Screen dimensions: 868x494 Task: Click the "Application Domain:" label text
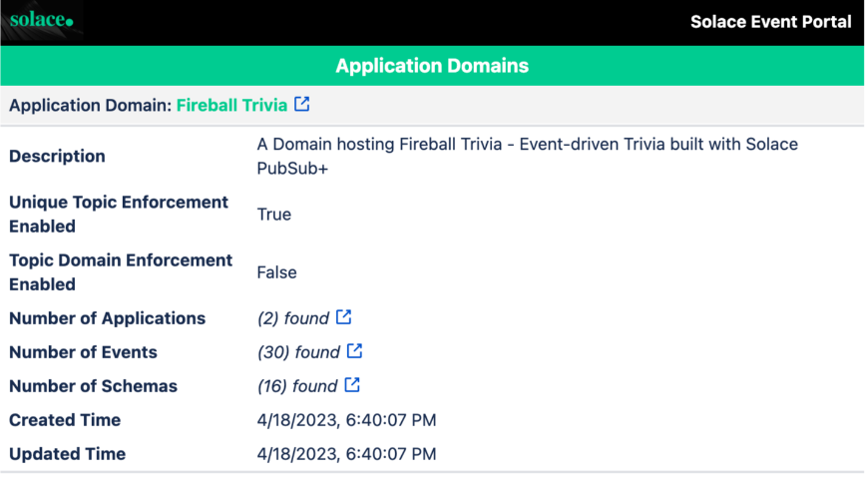click(90, 105)
